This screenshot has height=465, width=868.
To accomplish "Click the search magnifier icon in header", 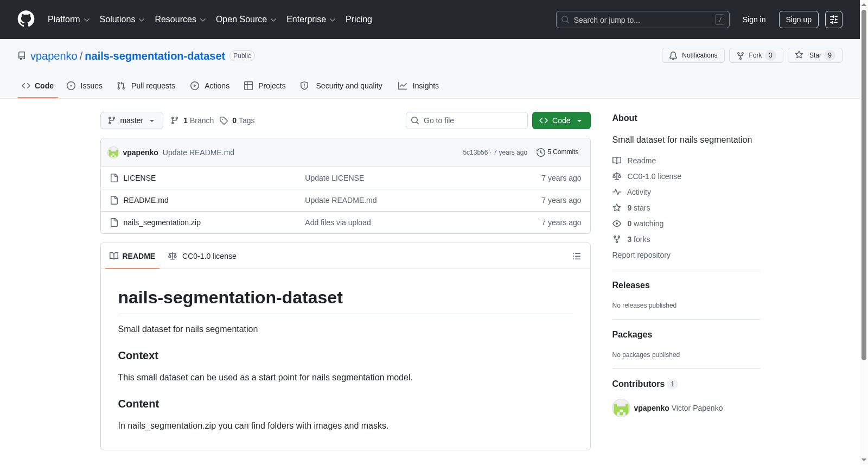I will tap(565, 20).
